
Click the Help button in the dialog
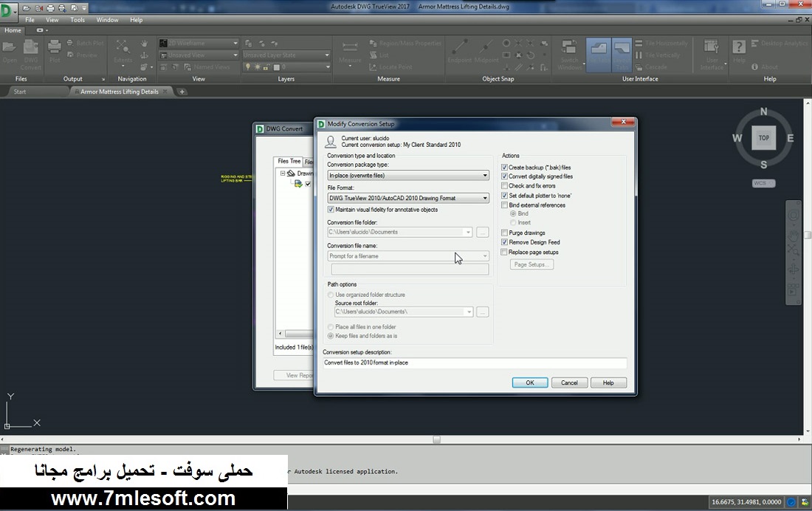[608, 383]
